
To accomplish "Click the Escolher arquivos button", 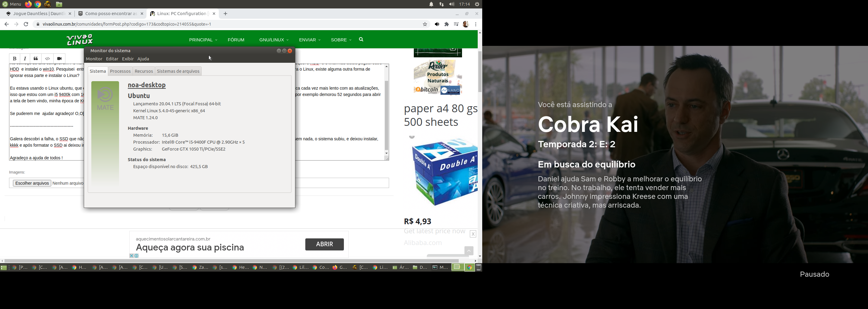I will (x=32, y=183).
